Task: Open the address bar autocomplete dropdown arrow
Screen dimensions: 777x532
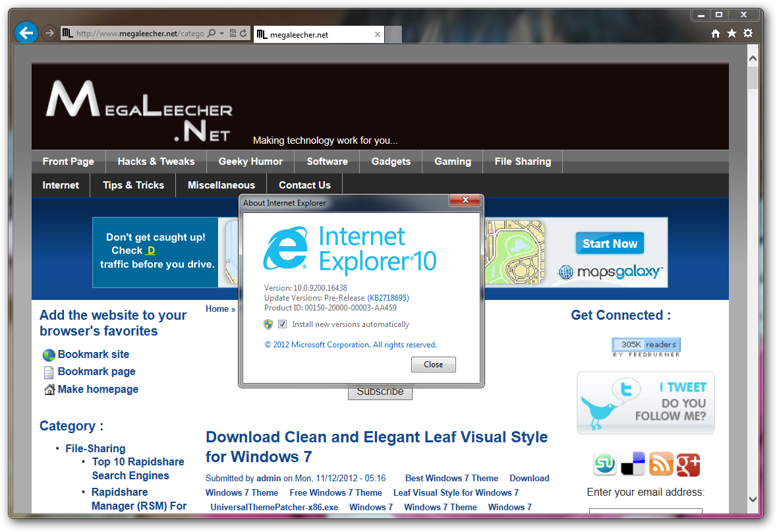Action: (x=221, y=33)
